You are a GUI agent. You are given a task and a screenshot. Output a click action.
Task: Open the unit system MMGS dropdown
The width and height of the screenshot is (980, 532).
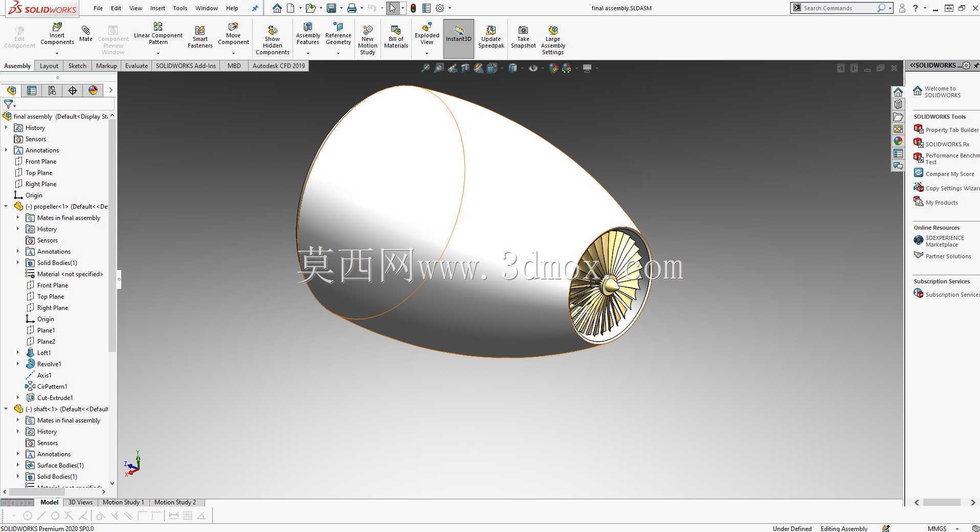[x=957, y=528]
